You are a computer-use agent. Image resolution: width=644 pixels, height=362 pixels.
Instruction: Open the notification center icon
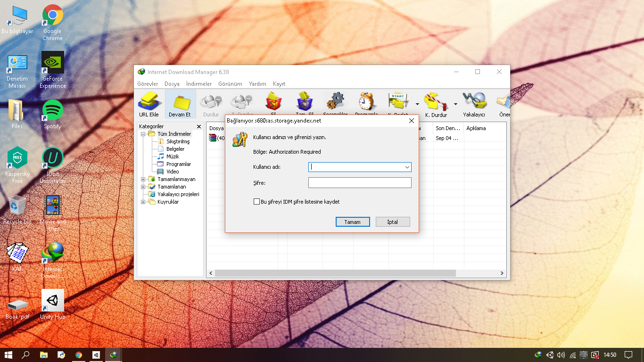[x=628, y=355]
